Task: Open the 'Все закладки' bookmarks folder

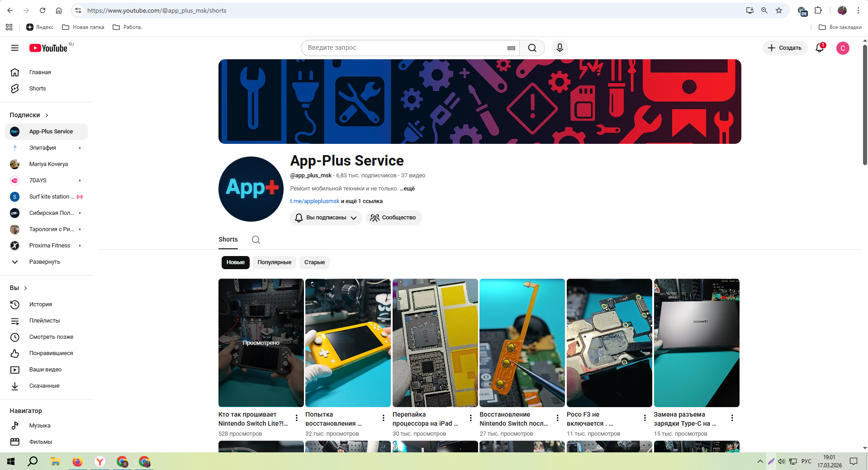Action: [x=840, y=27]
